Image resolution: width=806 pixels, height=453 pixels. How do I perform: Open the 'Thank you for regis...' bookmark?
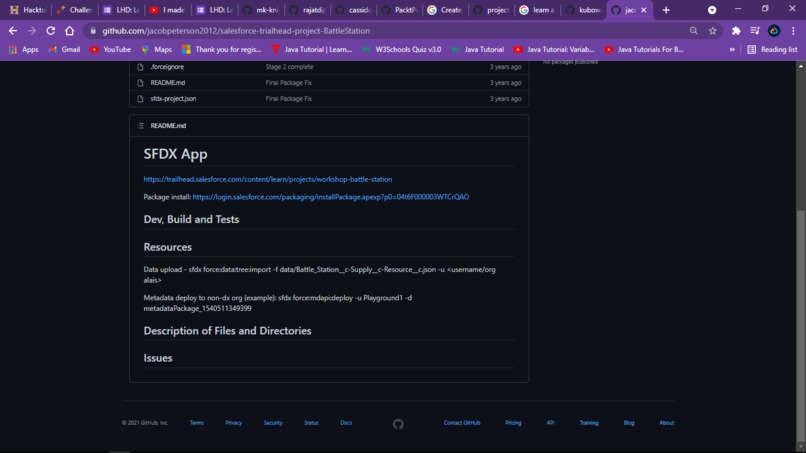(x=222, y=49)
